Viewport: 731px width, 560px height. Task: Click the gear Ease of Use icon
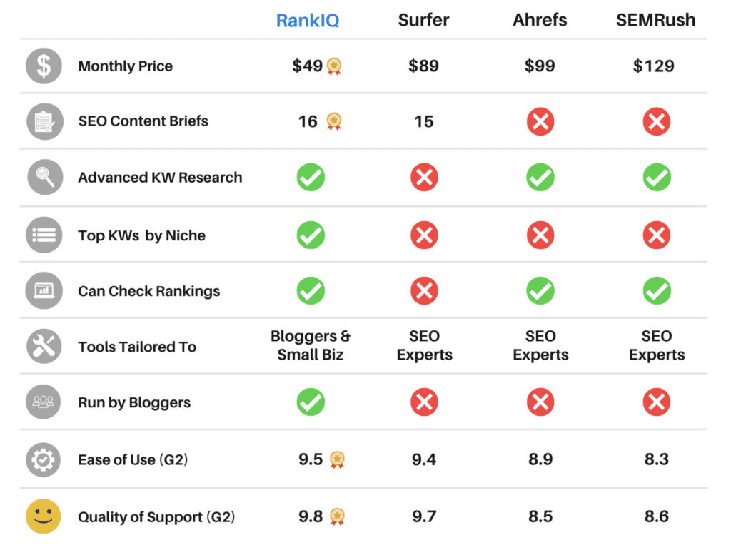coord(44,460)
